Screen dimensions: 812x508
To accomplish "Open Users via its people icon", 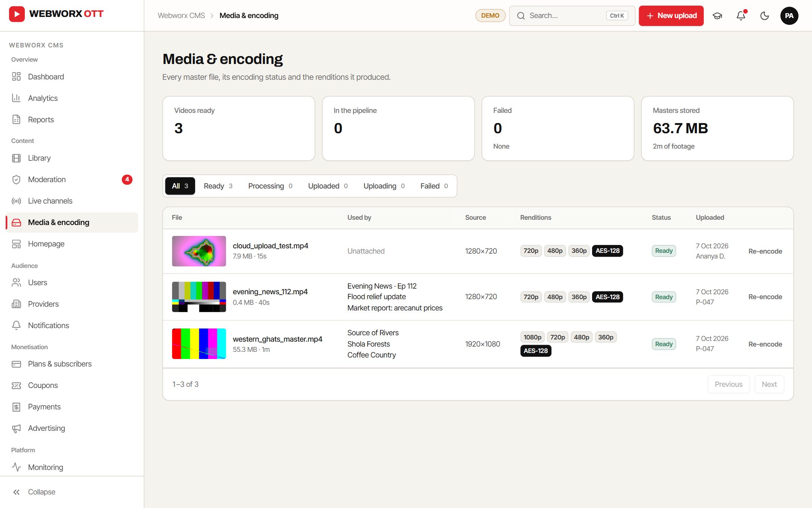I will click(16, 283).
